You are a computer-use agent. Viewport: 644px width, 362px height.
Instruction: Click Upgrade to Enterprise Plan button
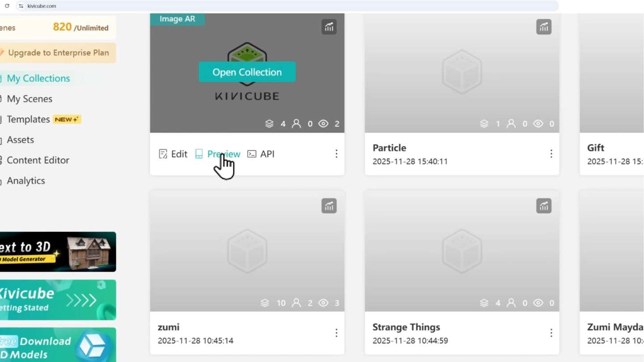coord(58,53)
